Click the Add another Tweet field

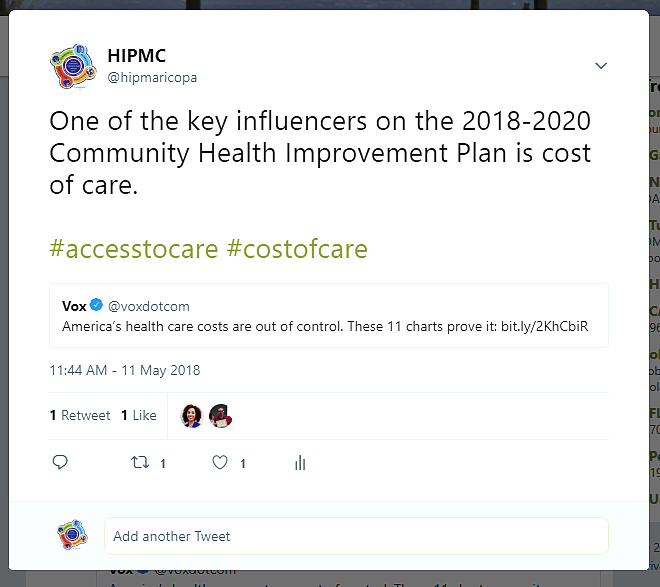coord(356,536)
